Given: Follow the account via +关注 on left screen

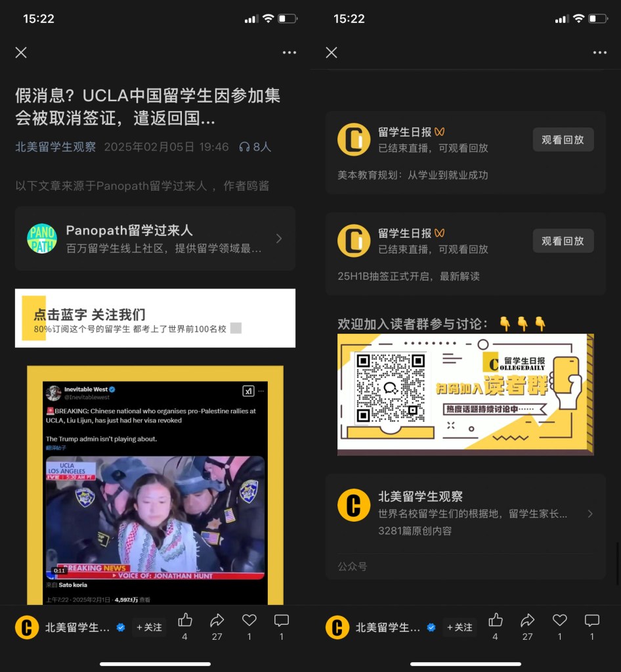Looking at the screenshot, I should pos(149,627).
